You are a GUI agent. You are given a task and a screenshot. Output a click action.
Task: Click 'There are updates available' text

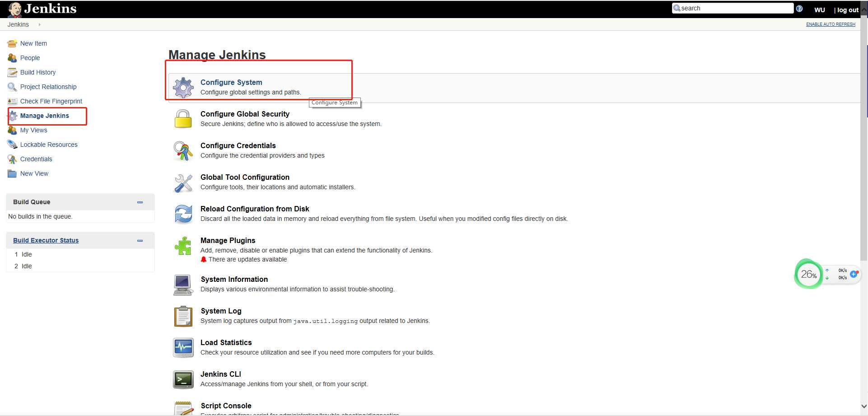(x=247, y=259)
